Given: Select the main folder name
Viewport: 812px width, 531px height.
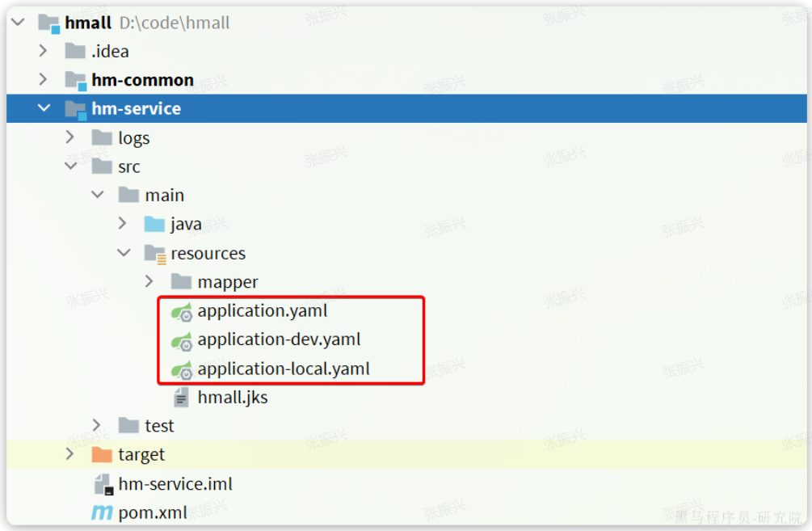Looking at the screenshot, I should (x=165, y=196).
